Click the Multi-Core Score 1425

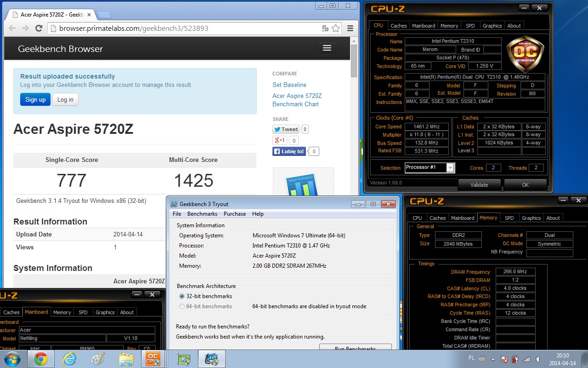point(193,180)
